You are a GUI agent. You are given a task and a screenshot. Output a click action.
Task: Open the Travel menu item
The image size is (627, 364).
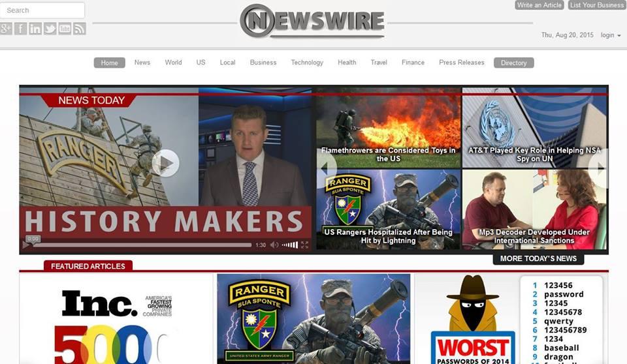(x=379, y=63)
